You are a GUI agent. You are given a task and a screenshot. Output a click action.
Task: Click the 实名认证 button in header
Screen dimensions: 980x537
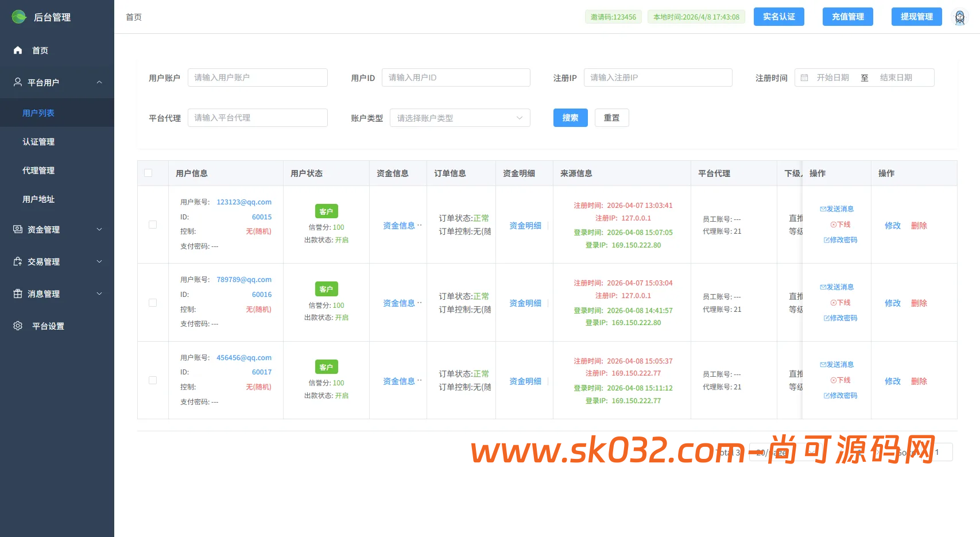pos(779,17)
